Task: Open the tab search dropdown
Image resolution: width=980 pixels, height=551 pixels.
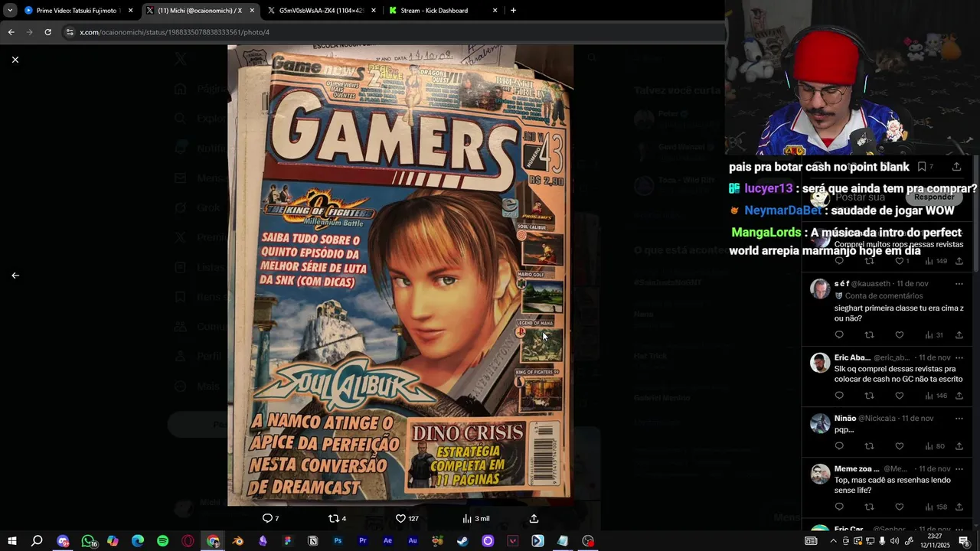Action: (9, 11)
